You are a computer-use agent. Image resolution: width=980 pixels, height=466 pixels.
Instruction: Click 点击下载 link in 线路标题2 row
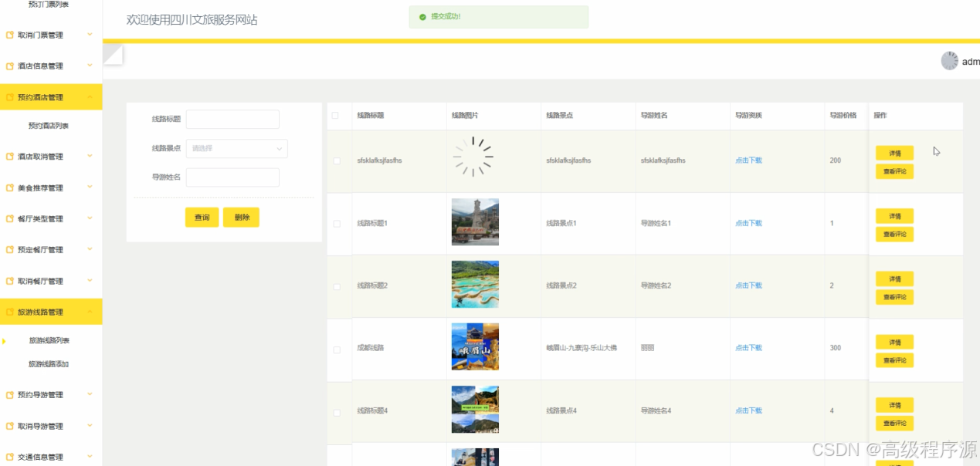[748, 285]
